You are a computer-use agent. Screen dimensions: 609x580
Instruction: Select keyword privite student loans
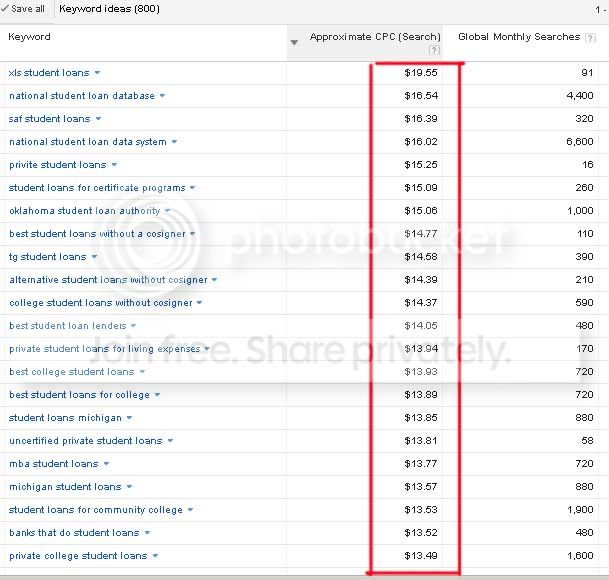pyautogui.click(x=57, y=165)
